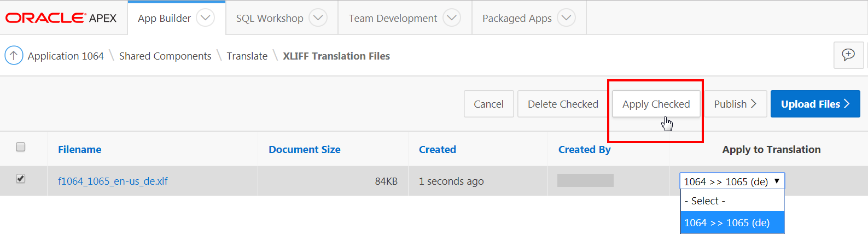Open the feedback speech bubble icon

pos(848,55)
